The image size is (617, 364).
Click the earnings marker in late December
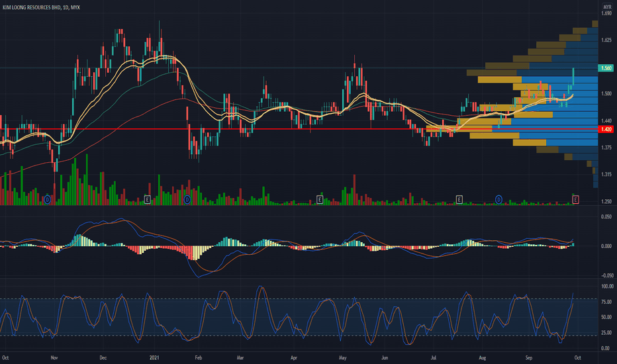148,199
